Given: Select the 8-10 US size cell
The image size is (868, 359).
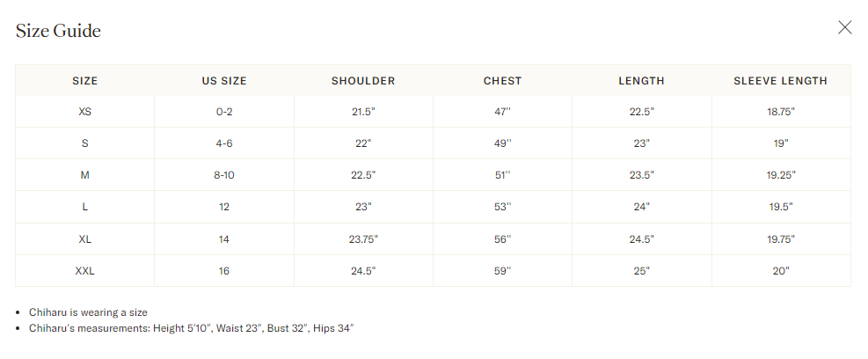Looking at the screenshot, I should tap(224, 175).
